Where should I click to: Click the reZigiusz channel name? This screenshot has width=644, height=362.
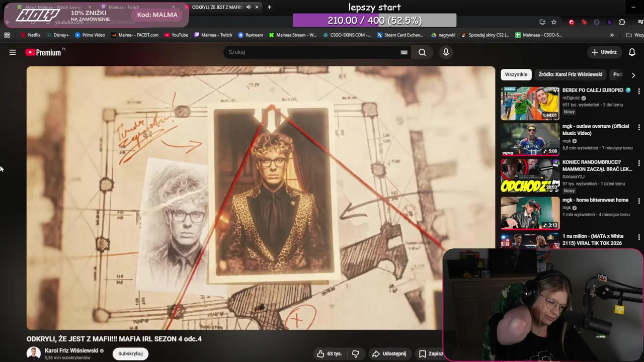coord(572,98)
